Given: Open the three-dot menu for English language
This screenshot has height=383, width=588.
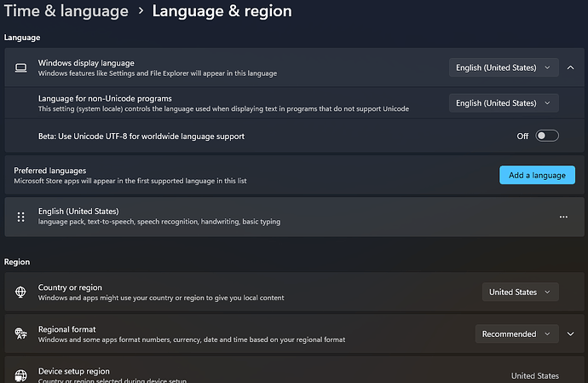Looking at the screenshot, I should click(x=563, y=217).
